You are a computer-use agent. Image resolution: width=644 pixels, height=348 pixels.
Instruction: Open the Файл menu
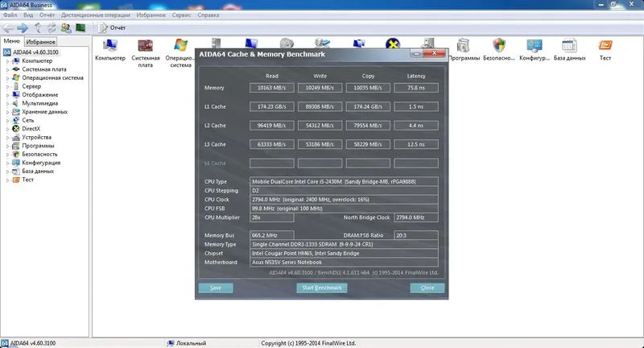pyautogui.click(x=10, y=15)
